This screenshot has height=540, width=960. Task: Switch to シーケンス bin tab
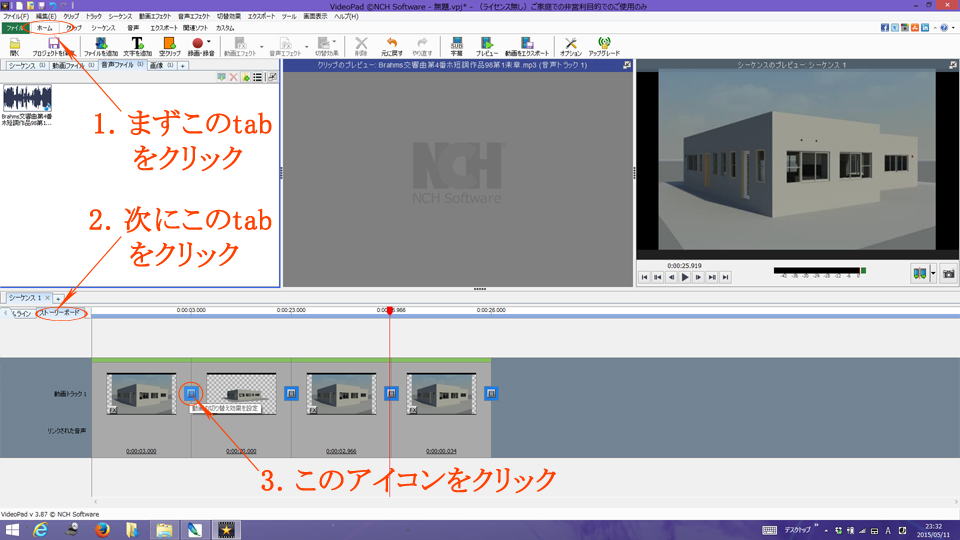[x=26, y=66]
